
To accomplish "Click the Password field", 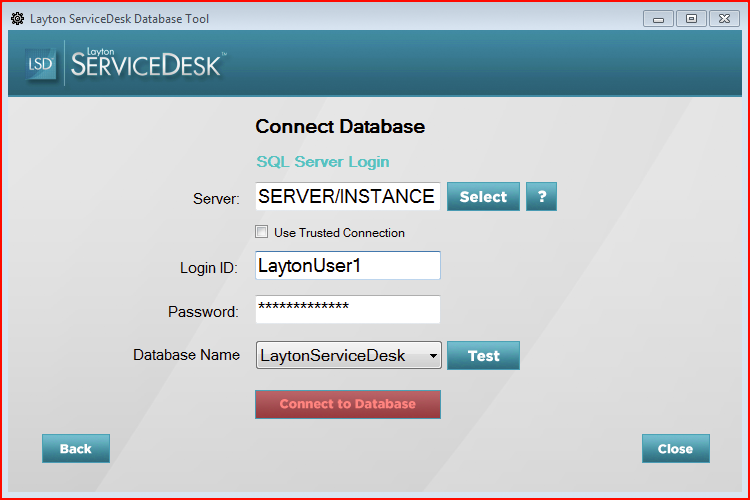I will point(348,310).
